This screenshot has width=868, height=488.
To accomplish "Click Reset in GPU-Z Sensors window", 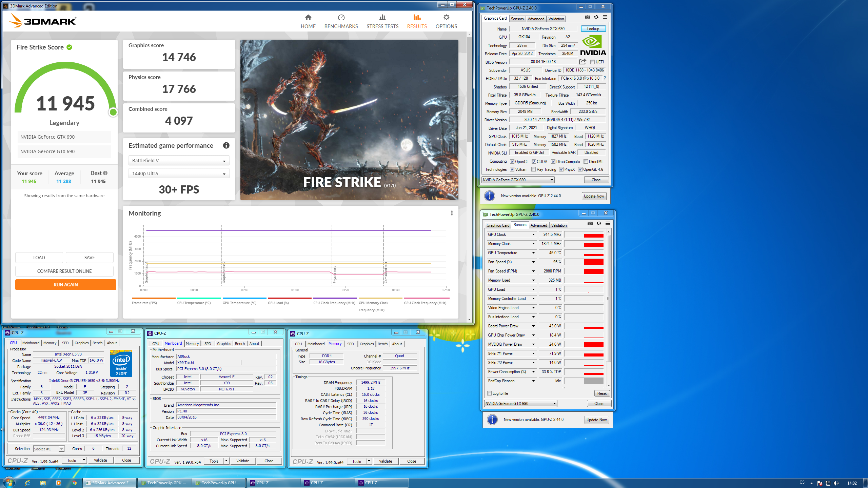I will (602, 393).
